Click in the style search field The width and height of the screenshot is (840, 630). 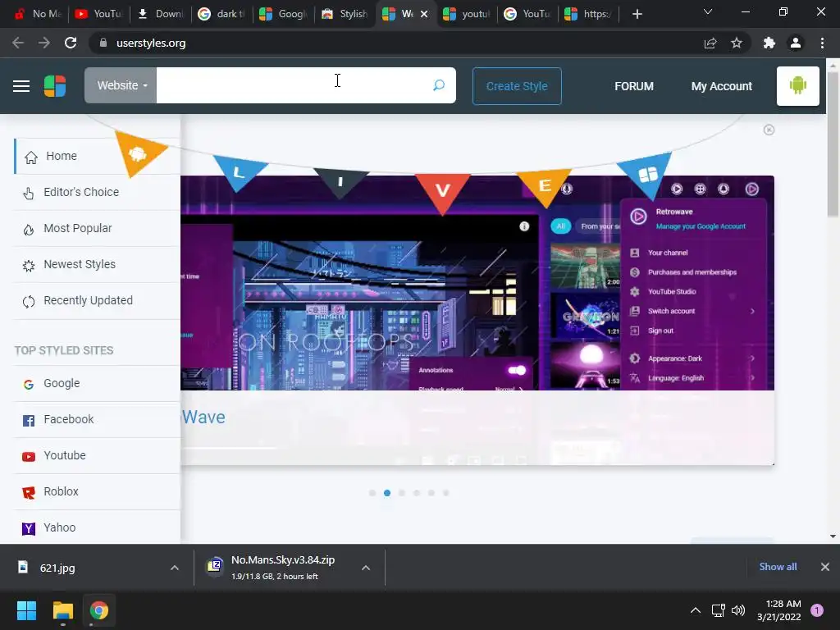click(x=294, y=85)
